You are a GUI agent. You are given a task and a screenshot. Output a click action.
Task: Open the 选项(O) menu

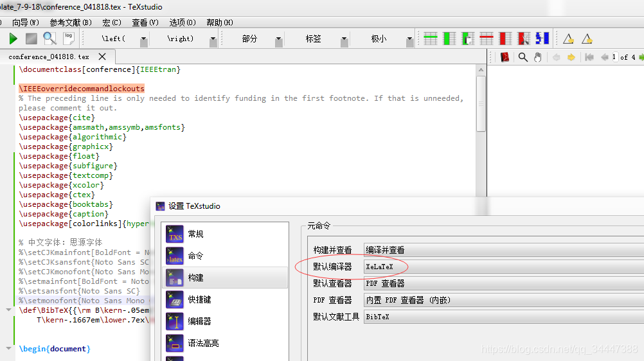[183, 22]
